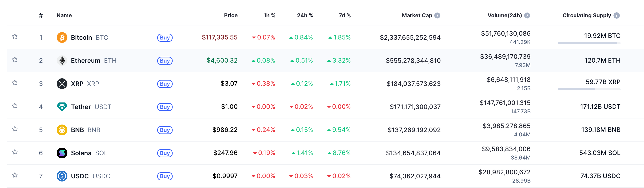Image resolution: width=644 pixels, height=188 pixels.
Task: Click Buy button for Ethereum
Action: click(165, 61)
